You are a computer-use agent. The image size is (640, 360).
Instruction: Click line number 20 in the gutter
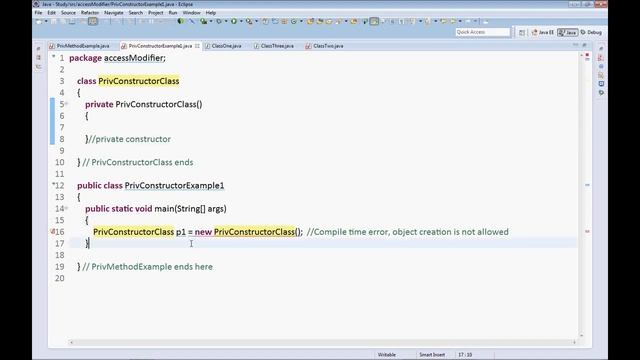pos(60,278)
